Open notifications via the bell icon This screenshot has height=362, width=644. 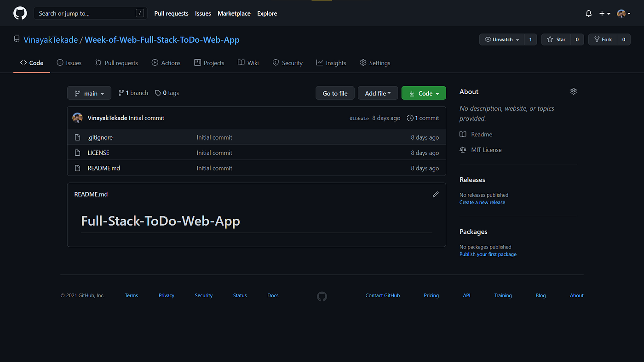click(x=588, y=13)
